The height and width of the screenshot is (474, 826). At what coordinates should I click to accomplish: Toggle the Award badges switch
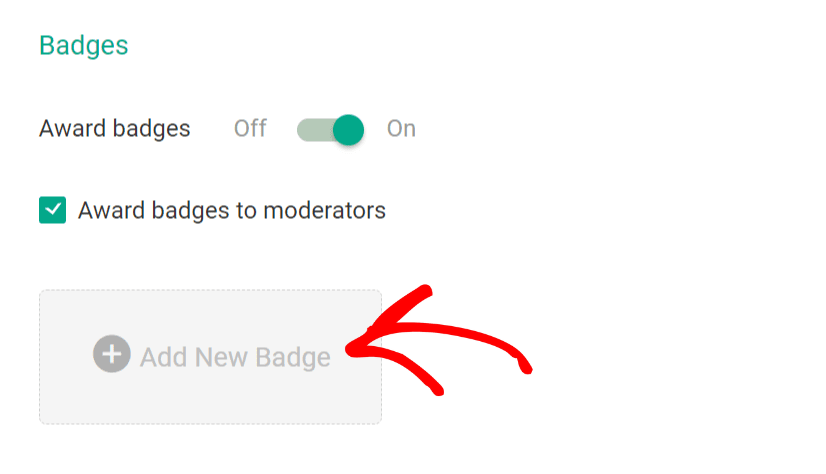330,129
